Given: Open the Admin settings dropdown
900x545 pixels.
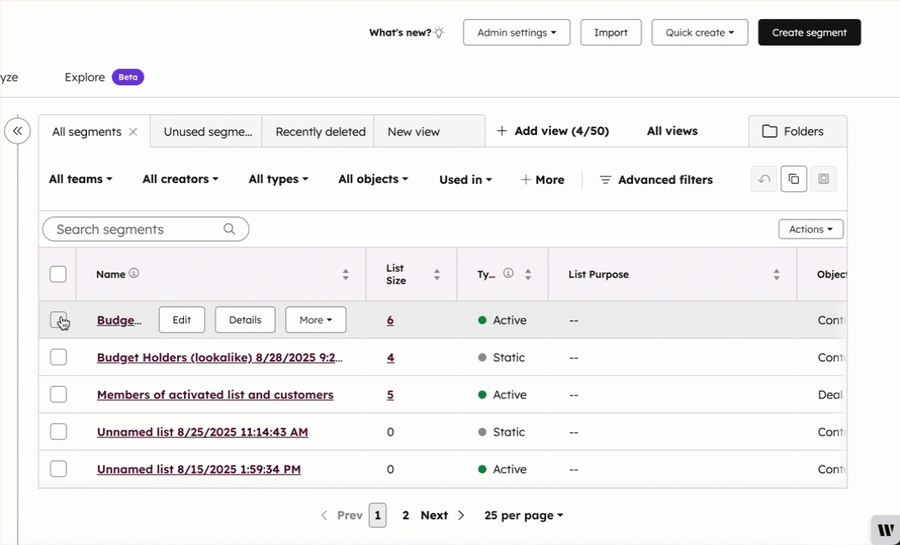Looking at the screenshot, I should 516,32.
